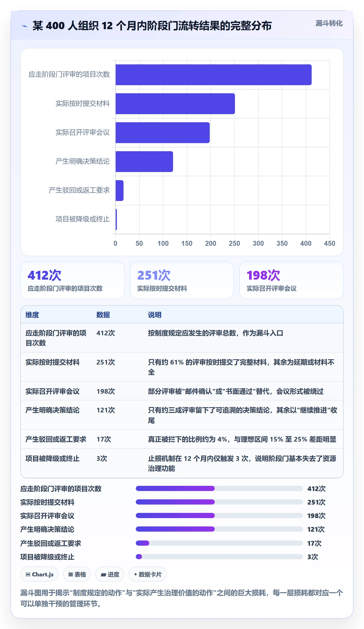Click the 200 x-axis tick label
364x629 pixels.
tap(211, 243)
